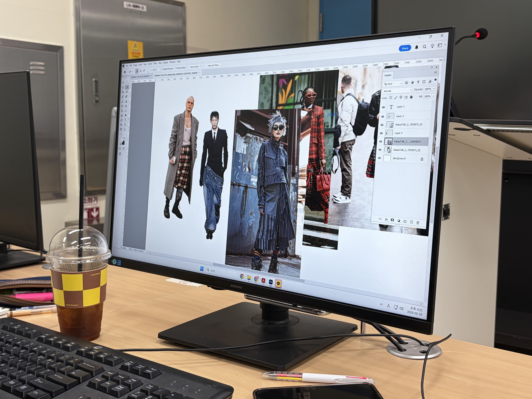Screen dimensions: 532x399
Task: Select the Brush tool
Action: (x=122, y=102)
